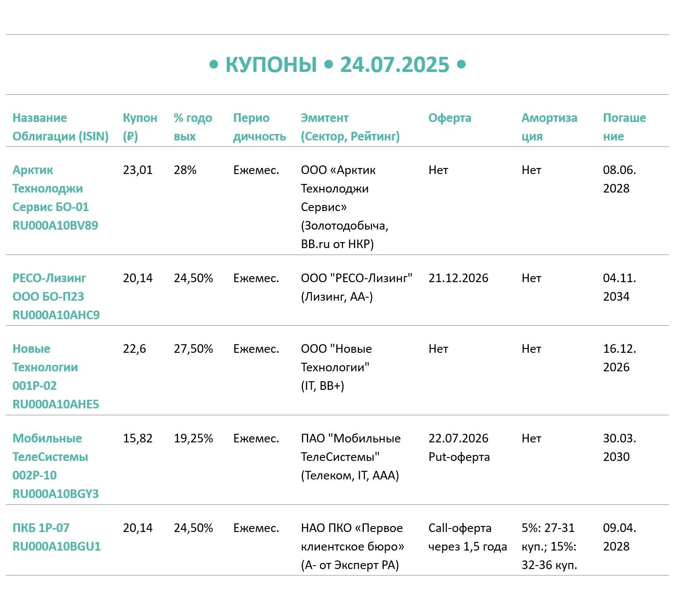Screen dimensions: 675x616
Task: Select the maturity date 04.11.2034
Action: click(x=619, y=287)
